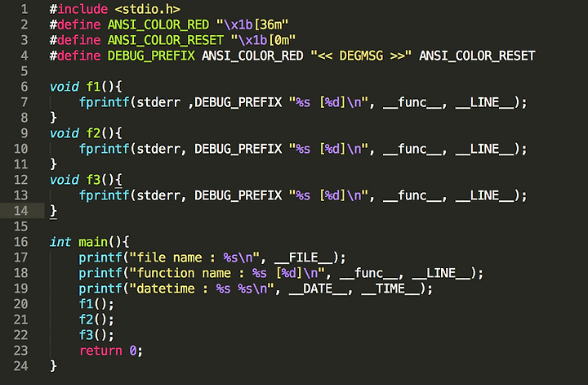The width and height of the screenshot is (588, 385).
Task: Click line number 15 in the gutter
Action: click(x=21, y=226)
